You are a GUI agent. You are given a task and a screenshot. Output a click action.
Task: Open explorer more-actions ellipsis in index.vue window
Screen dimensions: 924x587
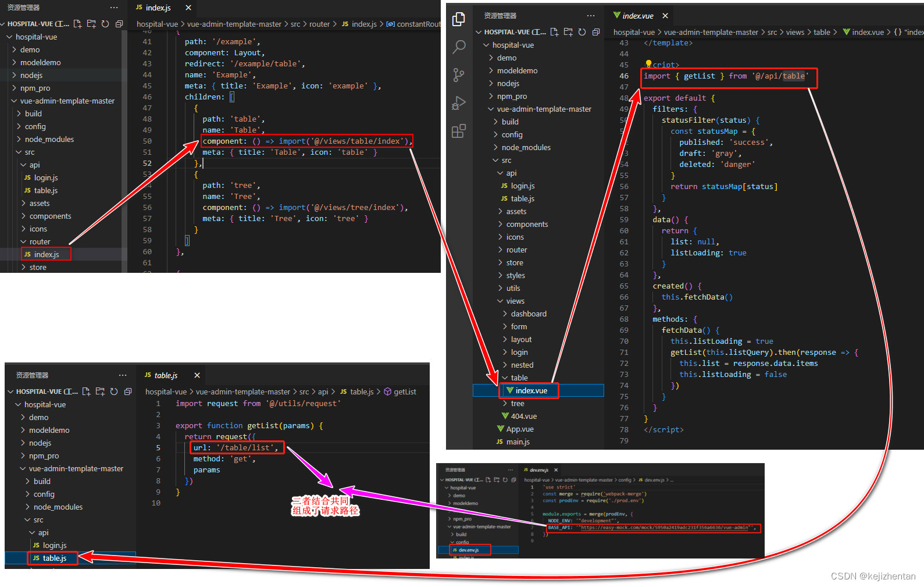pyautogui.click(x=591, y=16)
